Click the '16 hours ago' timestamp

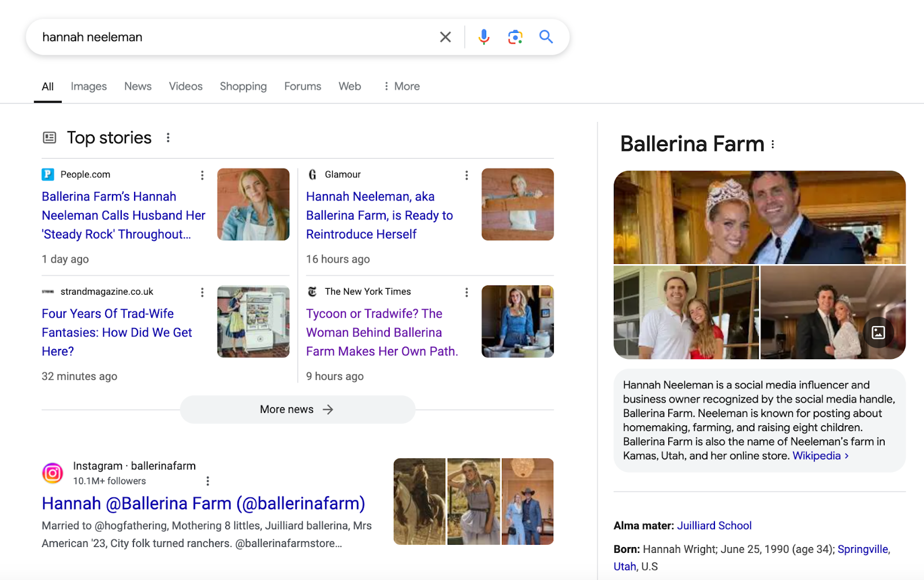pos(338,259)
